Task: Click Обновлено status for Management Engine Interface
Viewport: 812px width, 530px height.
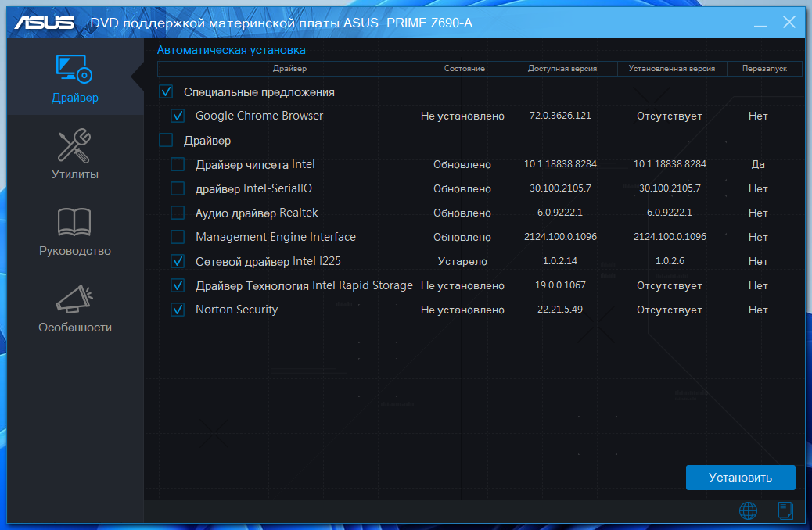Action: (x=462, y=237)
